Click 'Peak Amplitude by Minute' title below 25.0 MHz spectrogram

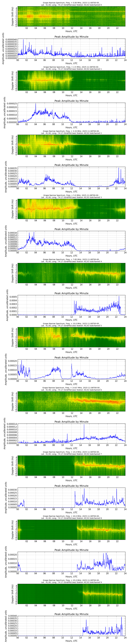[71, 614]
